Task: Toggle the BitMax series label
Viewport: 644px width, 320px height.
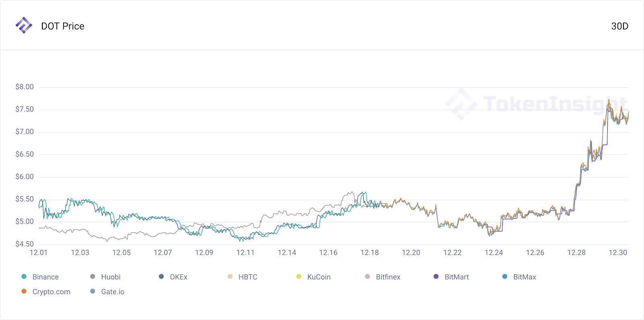Action: 525,277
